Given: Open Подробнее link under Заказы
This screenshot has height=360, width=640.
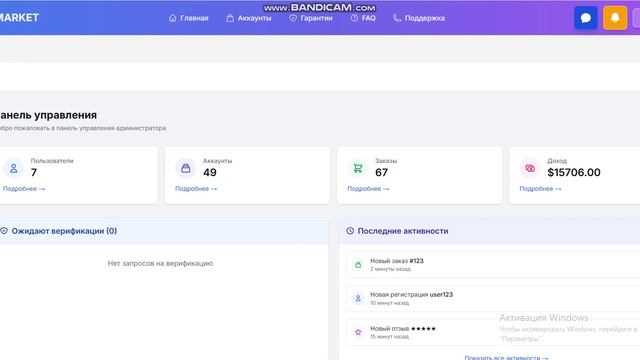Looking at the screenshot, I should tap(368, 189).
